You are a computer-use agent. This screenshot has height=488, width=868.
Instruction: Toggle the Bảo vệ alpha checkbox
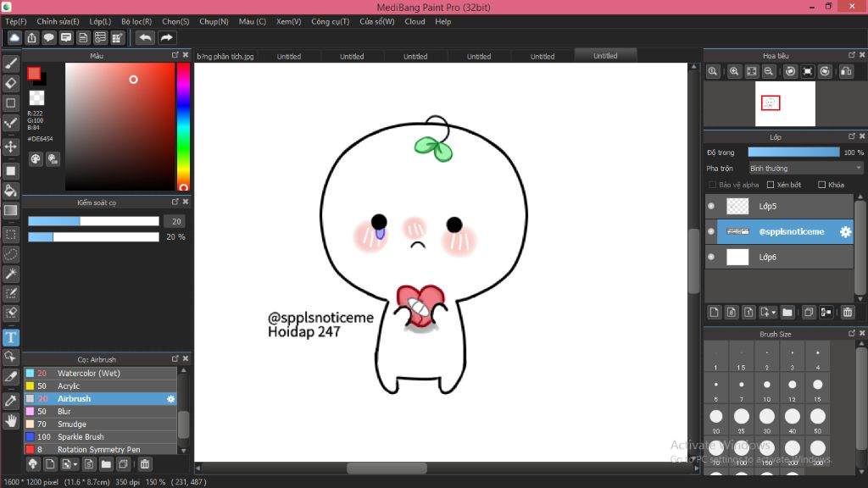(712, 185)
